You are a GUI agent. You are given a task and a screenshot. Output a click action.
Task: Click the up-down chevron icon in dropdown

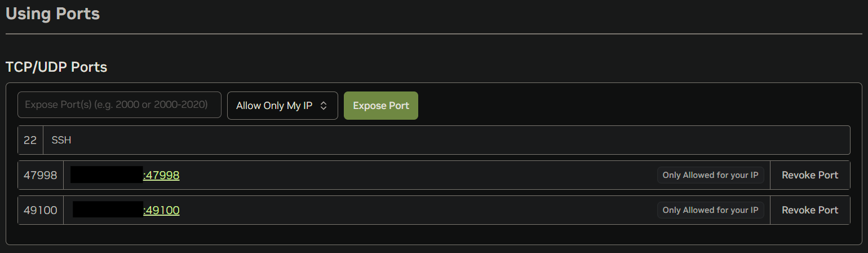pos(324,106)
